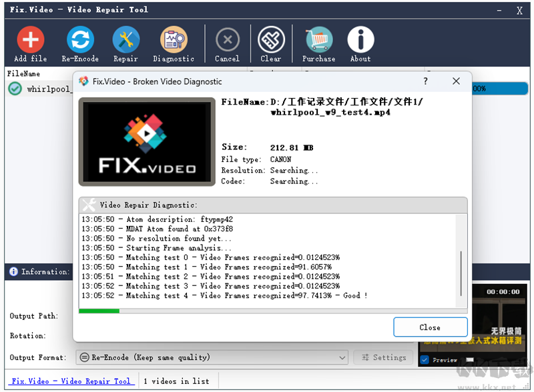Click the green diagnostic progress bar

coord(100,311)
